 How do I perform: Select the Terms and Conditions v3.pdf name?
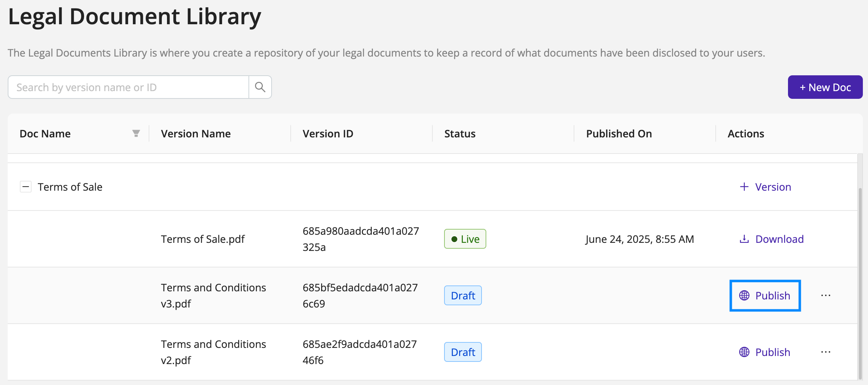[213, 295]
